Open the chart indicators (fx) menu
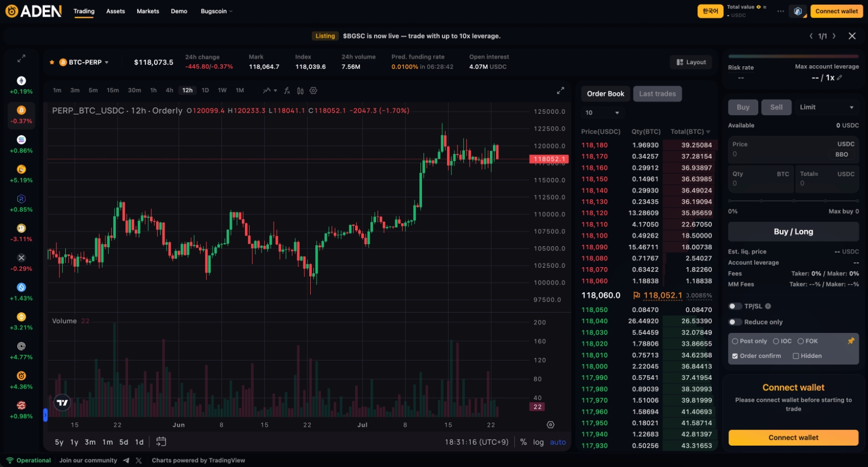 point(287,91)
